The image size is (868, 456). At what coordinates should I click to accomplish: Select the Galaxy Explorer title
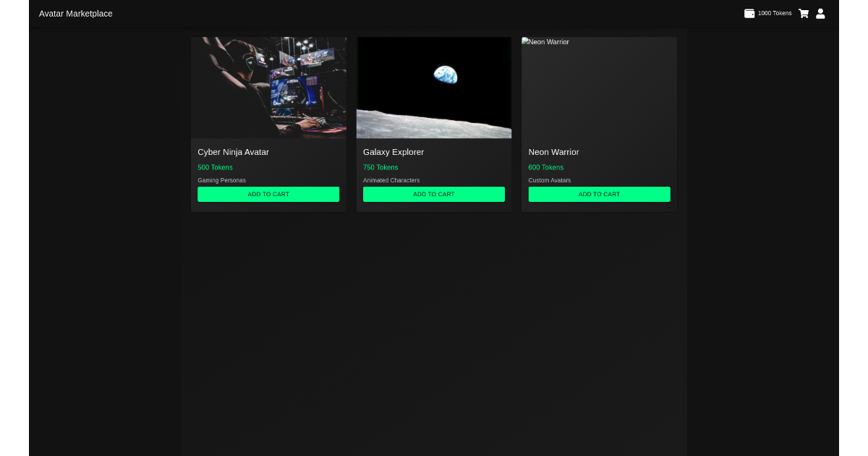click(x=393, y=152)
